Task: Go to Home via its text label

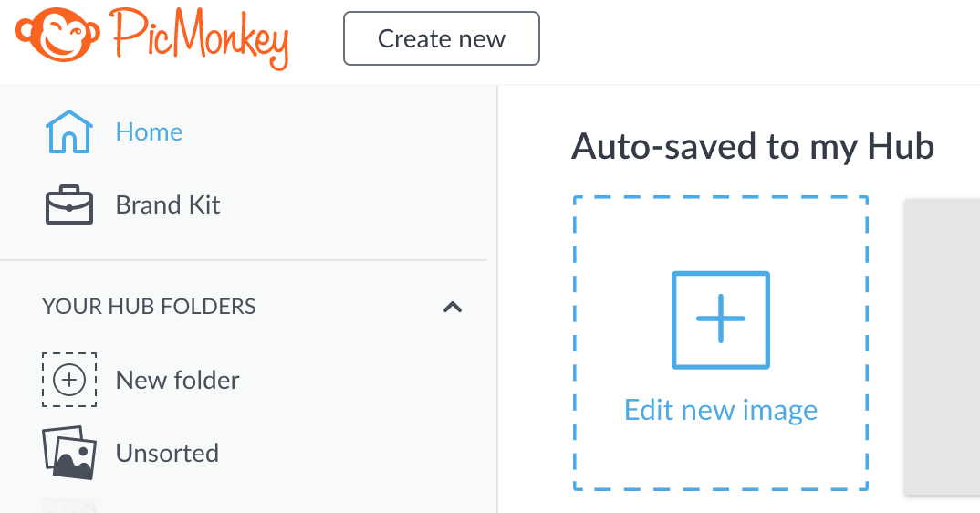Action: coord(149,132)
